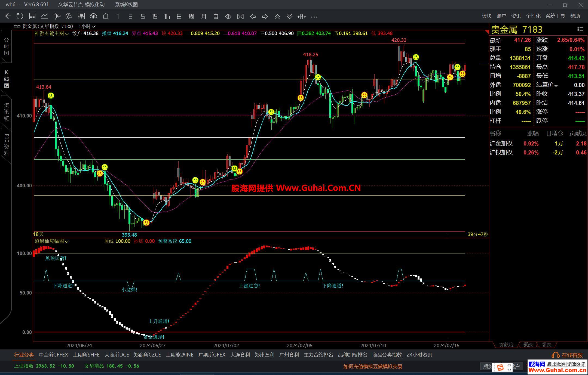Click the split-window layout icon
The width and height of the screenshot is (588, 375).
302,17
